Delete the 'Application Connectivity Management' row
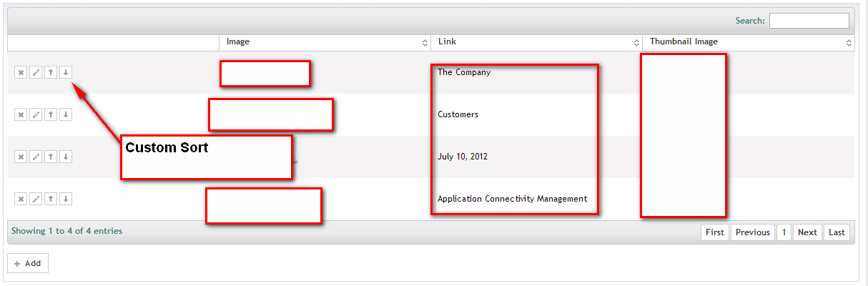Image resolution: width=868 pixels, height=286 pixels. click(21, 199)
